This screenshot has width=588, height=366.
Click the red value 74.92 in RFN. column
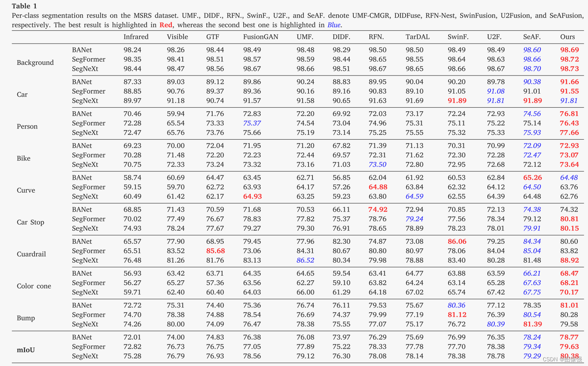(378, 210)
